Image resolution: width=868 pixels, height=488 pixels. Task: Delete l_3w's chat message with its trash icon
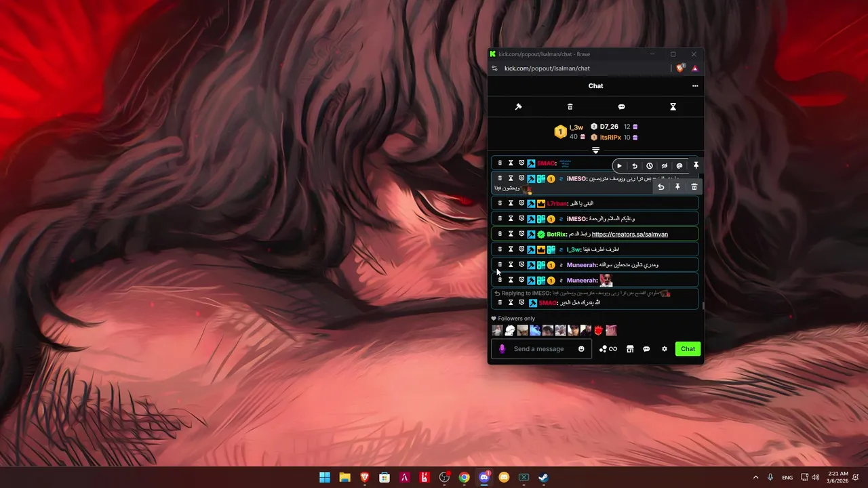(500, 249)
